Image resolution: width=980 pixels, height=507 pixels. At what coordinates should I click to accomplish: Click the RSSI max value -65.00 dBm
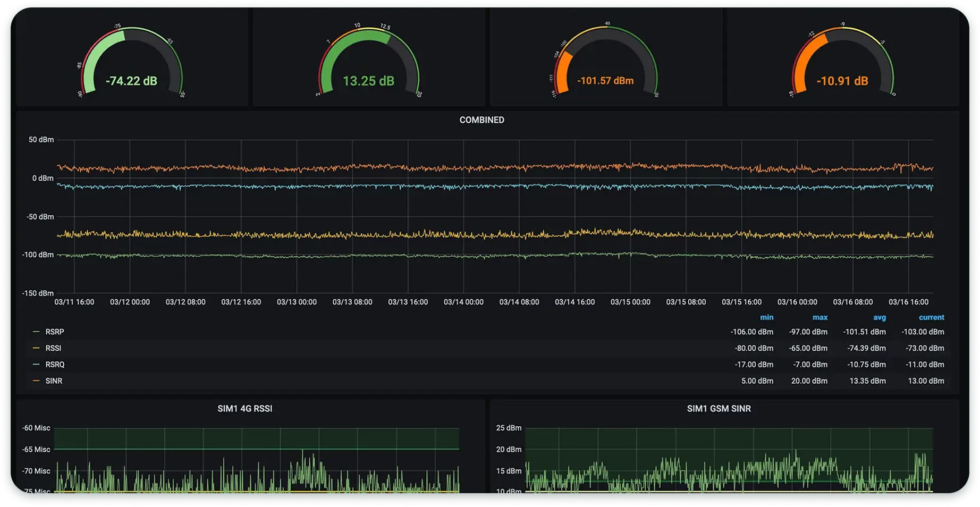pyautogui.click(x=807, y=348)
